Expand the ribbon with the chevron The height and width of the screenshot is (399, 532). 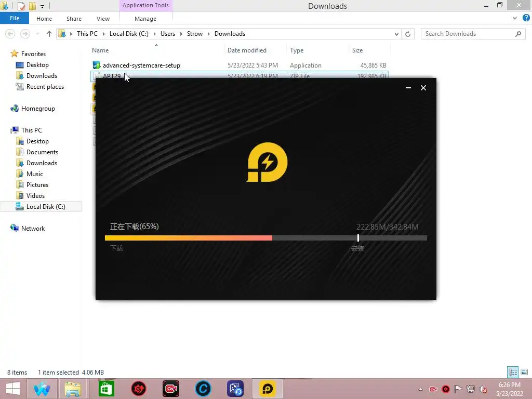(515, 18)
